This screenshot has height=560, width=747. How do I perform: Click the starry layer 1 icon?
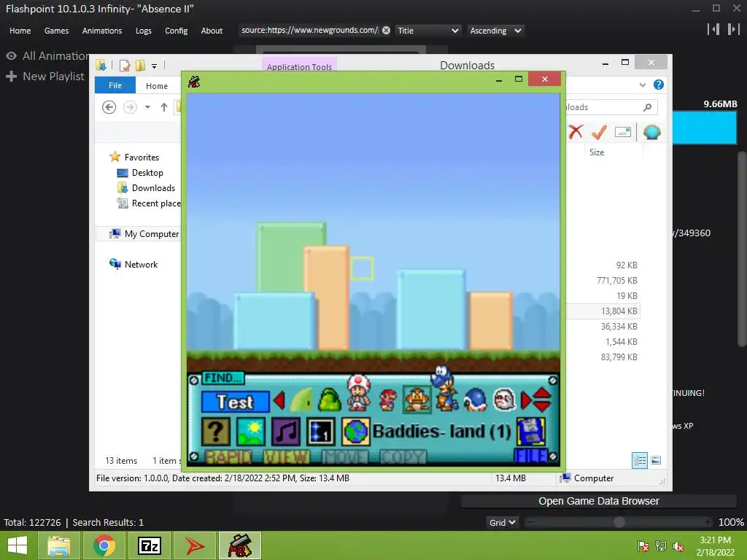tap(321, 432)
